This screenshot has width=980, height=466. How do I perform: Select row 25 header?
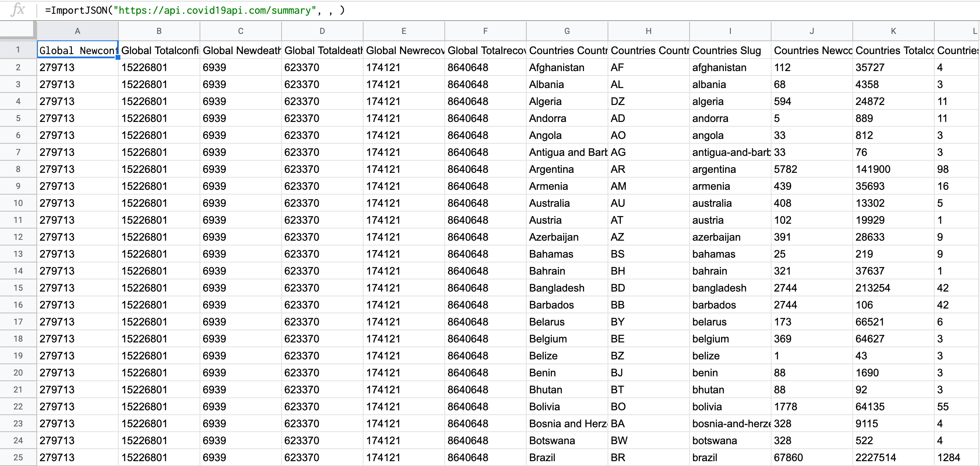tap(18, 457)
